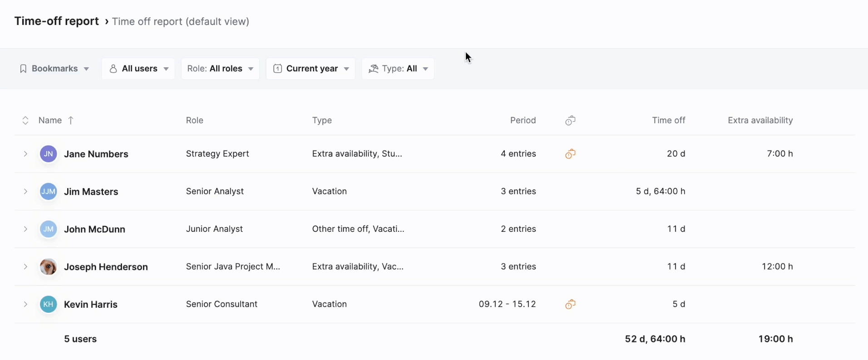Viewport: 868px width, 360px height.
Task: Click Joseph Henderson's profile photo
Action: [x=49, y=267]
